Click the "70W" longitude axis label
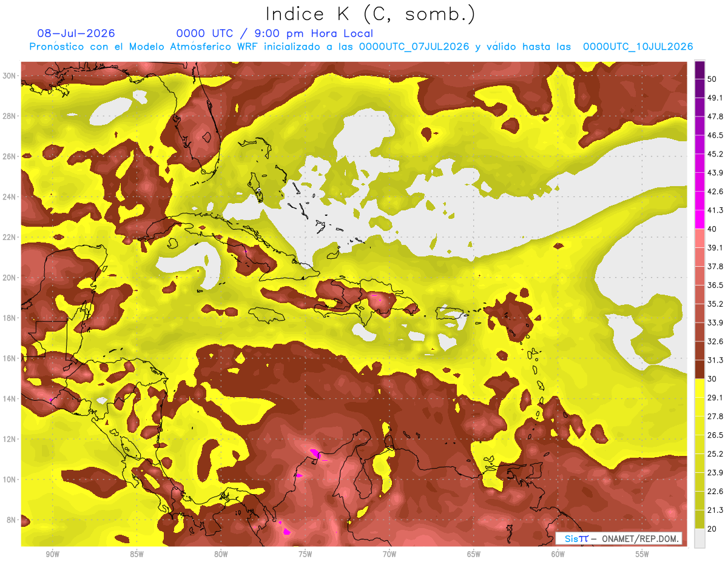The width and height of the screenshot is (728, 562). click(389, 555)
